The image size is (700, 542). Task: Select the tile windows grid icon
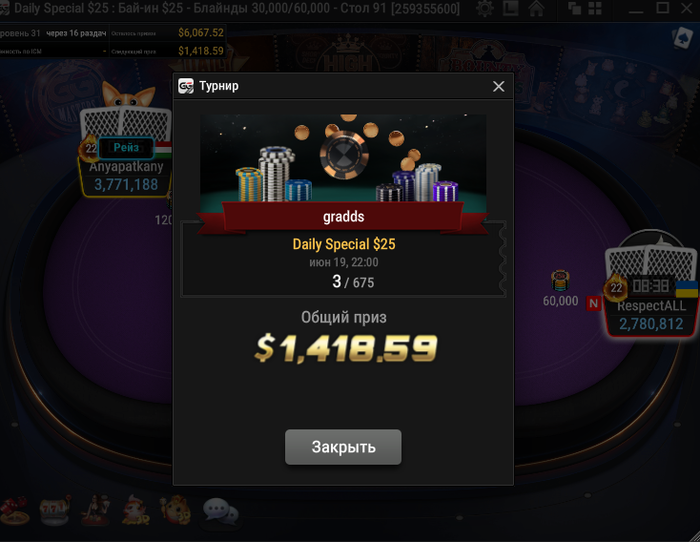(x=595, y=8)
